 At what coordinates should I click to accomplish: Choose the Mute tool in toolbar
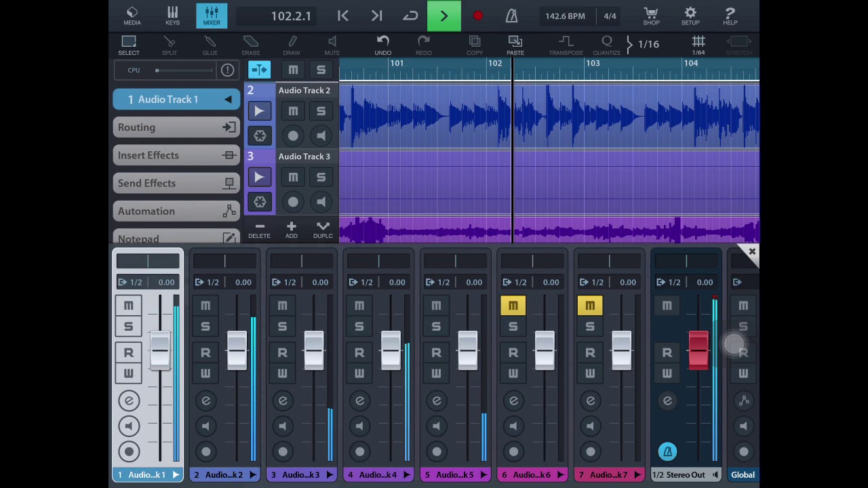click(x=332, y=45)
